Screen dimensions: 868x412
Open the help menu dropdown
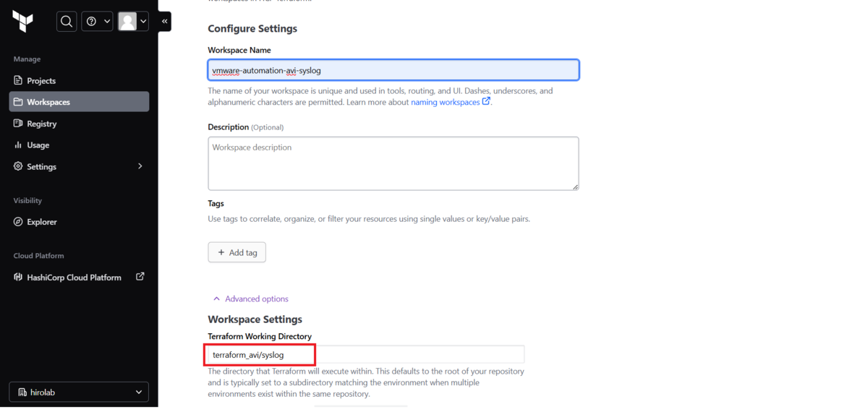pyautogui.click(x=97, y=22)
